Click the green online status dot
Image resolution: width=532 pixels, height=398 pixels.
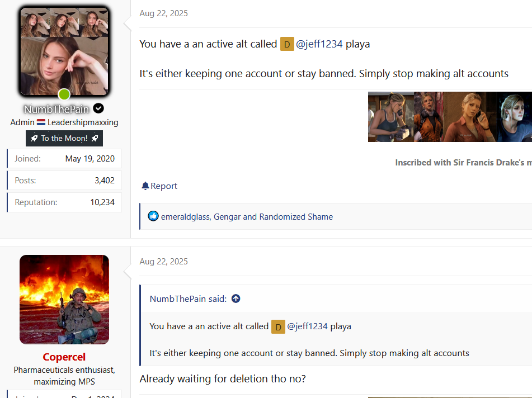click(x=64, y=94)
